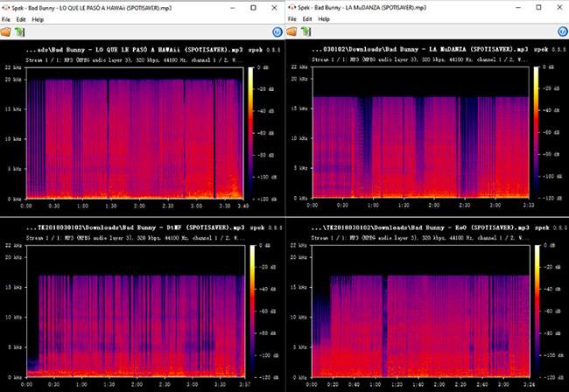Image resolution: width=569 pixels, height=392 pixels.
Task: Minimize the HAWAii Spek window
Action: [x=233, y=8]
